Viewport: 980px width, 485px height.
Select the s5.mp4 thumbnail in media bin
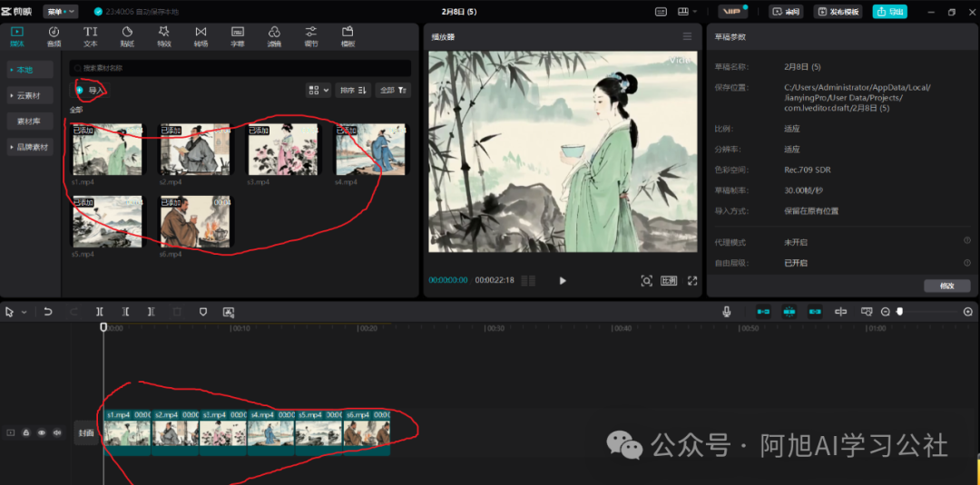(x=107, y=222)
